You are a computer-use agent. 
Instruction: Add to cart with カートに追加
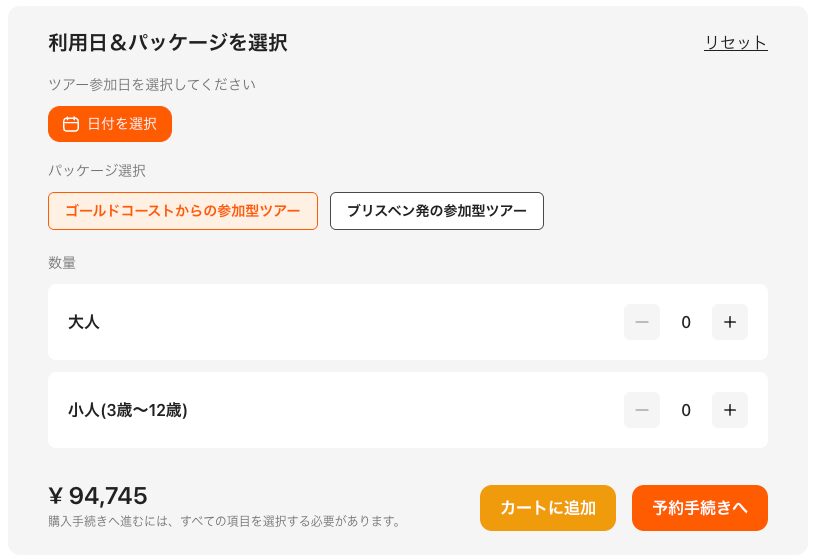click(x=548, y=507)
